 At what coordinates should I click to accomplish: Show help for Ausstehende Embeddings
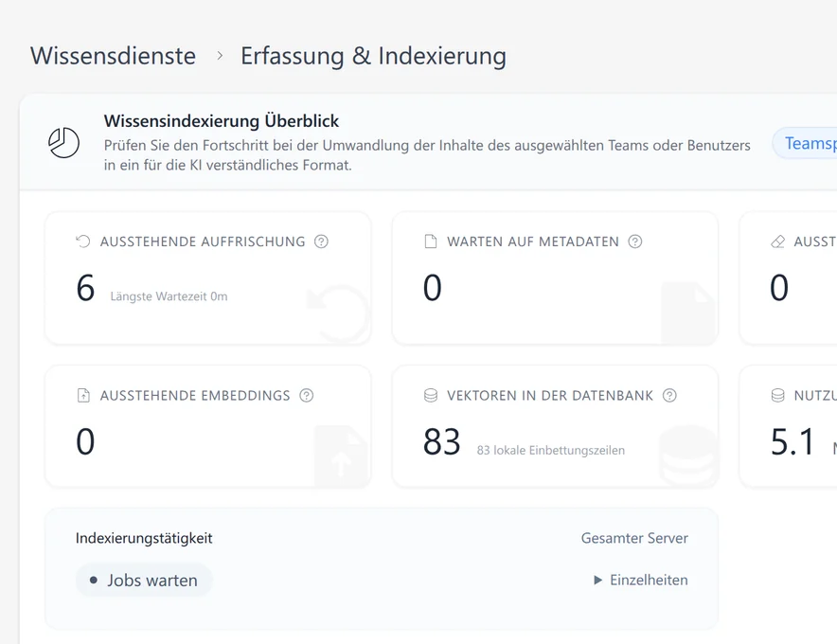pos(307,395)
